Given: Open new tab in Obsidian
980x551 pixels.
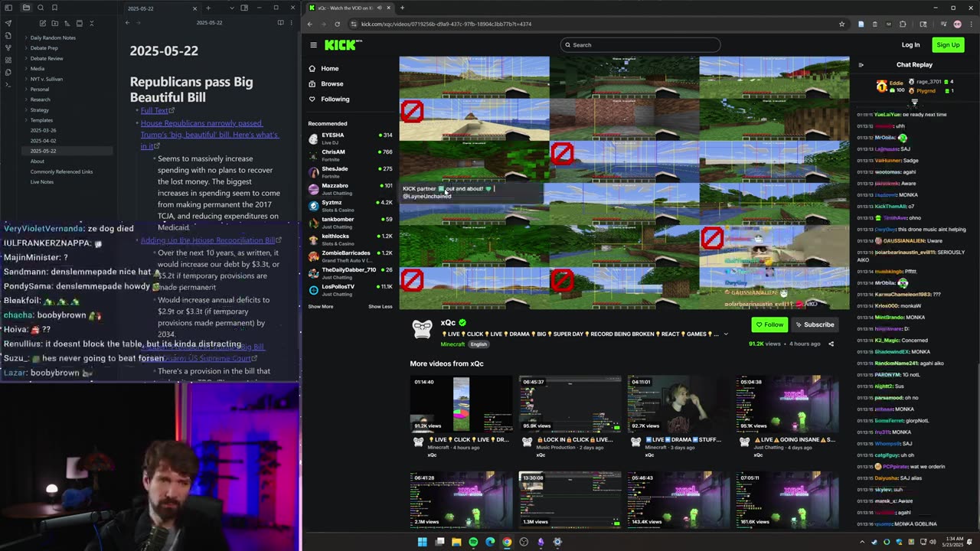Looking at the screenshot, I should click(x=208, y=8).
